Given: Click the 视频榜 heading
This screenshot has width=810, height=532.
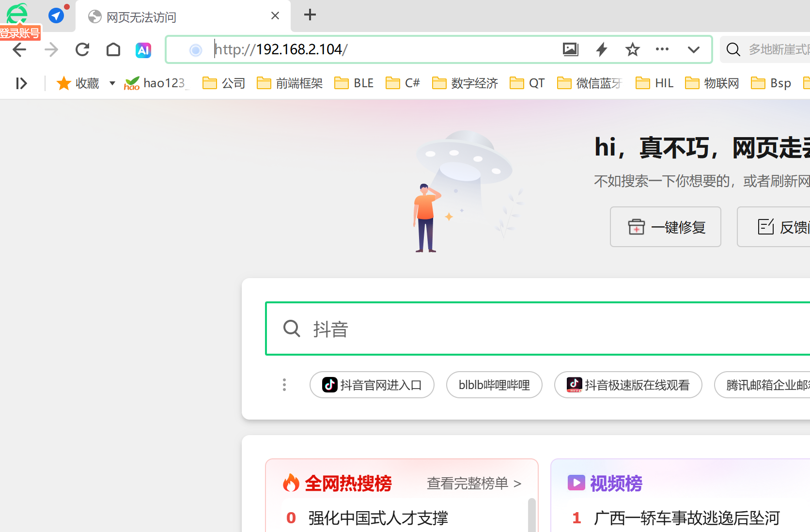Looking at the screenshot, I should tap(616, 483).
